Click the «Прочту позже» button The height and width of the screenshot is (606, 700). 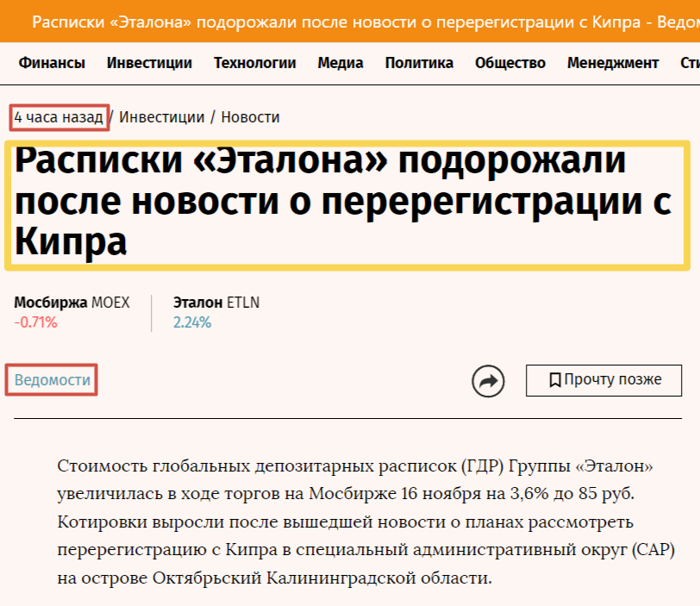[603, 379]
